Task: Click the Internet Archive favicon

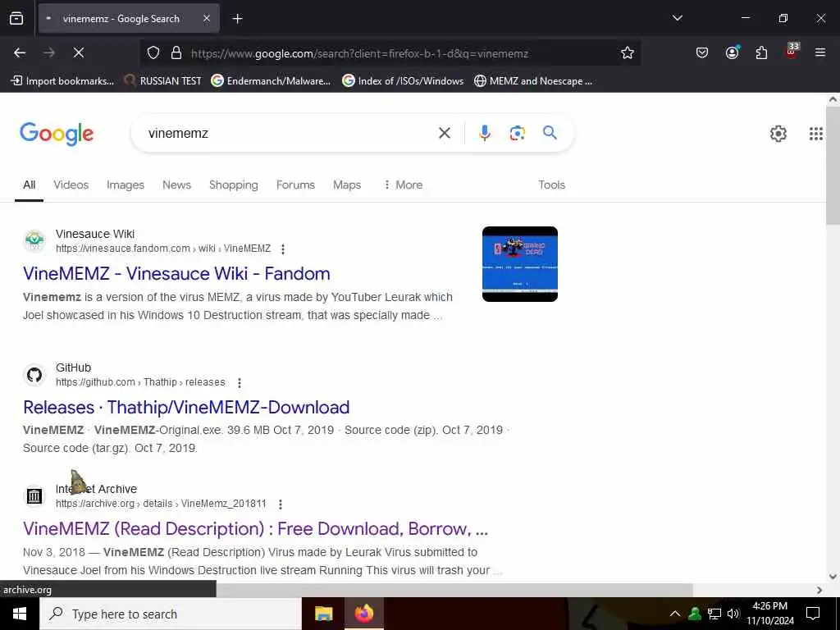Action: [34, 496]
